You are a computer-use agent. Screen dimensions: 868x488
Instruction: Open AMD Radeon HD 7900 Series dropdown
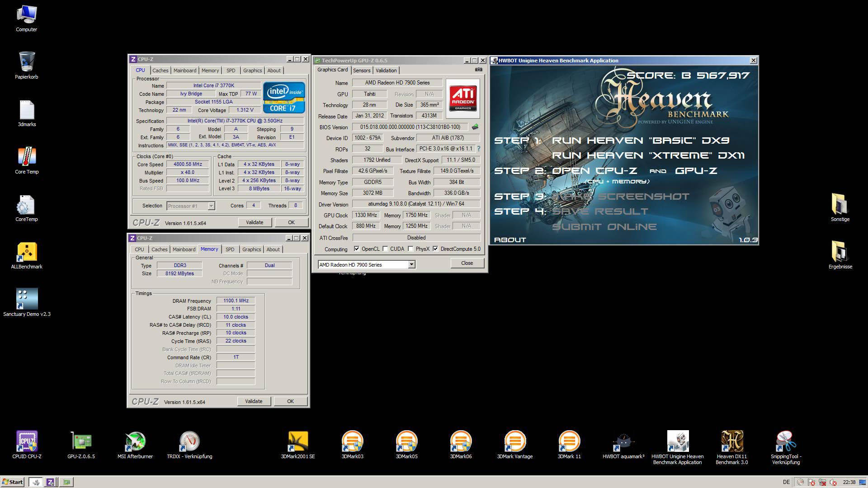point(366,264)
